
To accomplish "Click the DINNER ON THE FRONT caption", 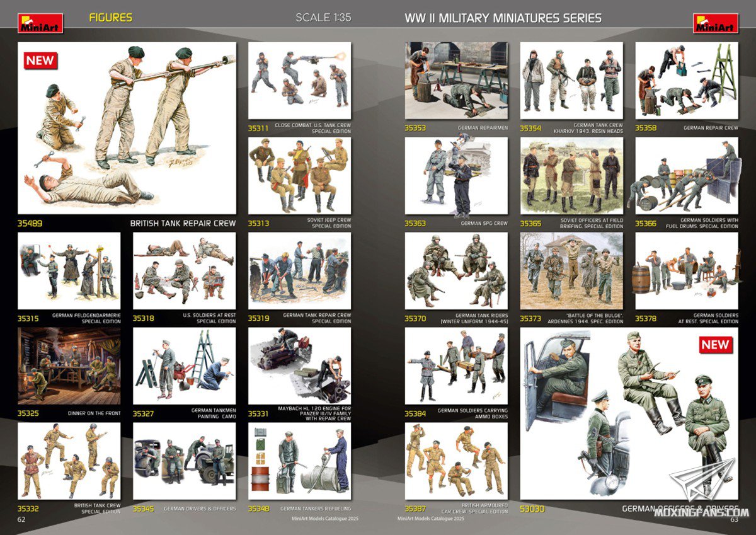I will pyautogui.click(x=94, y=414).
